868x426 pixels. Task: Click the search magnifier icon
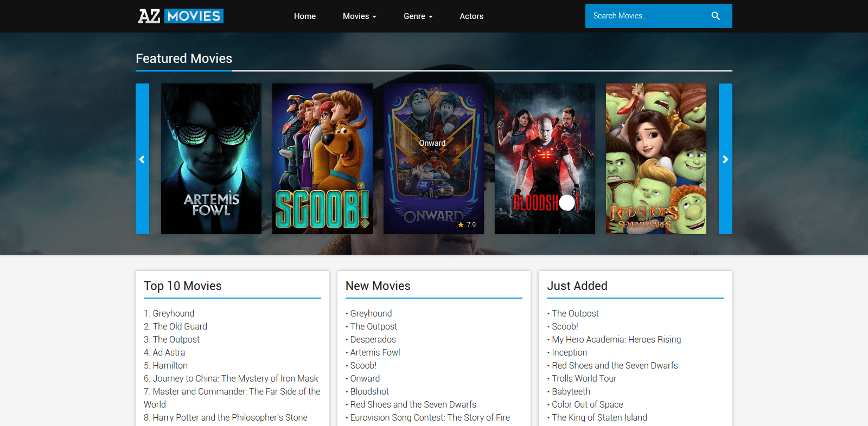[716, 16]
